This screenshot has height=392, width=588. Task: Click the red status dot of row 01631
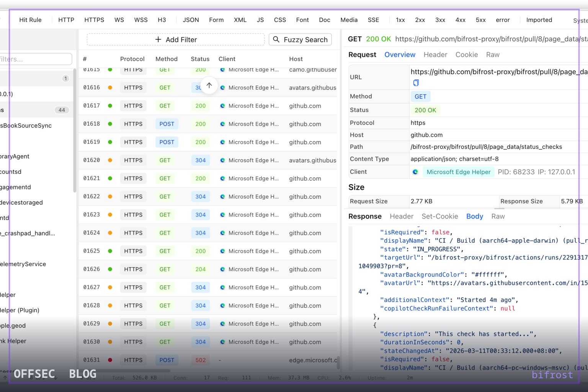(x=110, y=360)
